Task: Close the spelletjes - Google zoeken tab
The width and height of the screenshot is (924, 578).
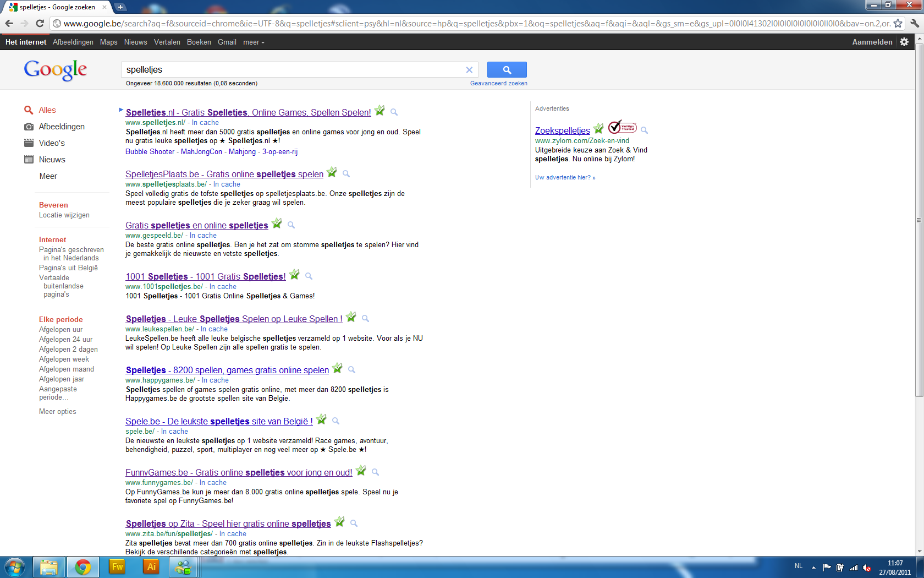Action: (x=105, y=7)
